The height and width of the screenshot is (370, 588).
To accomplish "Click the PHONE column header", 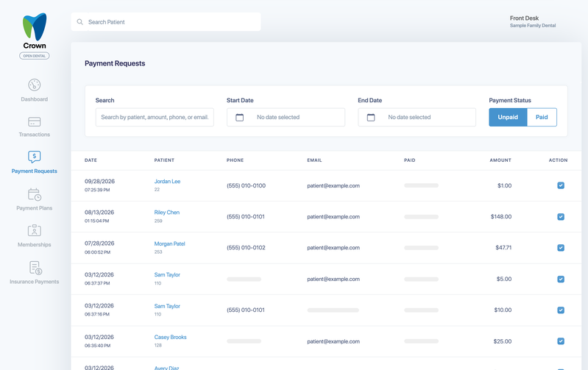I will click(235, 160).
